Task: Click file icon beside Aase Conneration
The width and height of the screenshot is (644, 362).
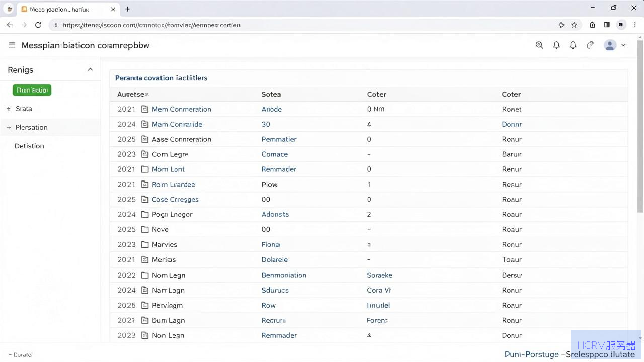Action: [145, 139]
